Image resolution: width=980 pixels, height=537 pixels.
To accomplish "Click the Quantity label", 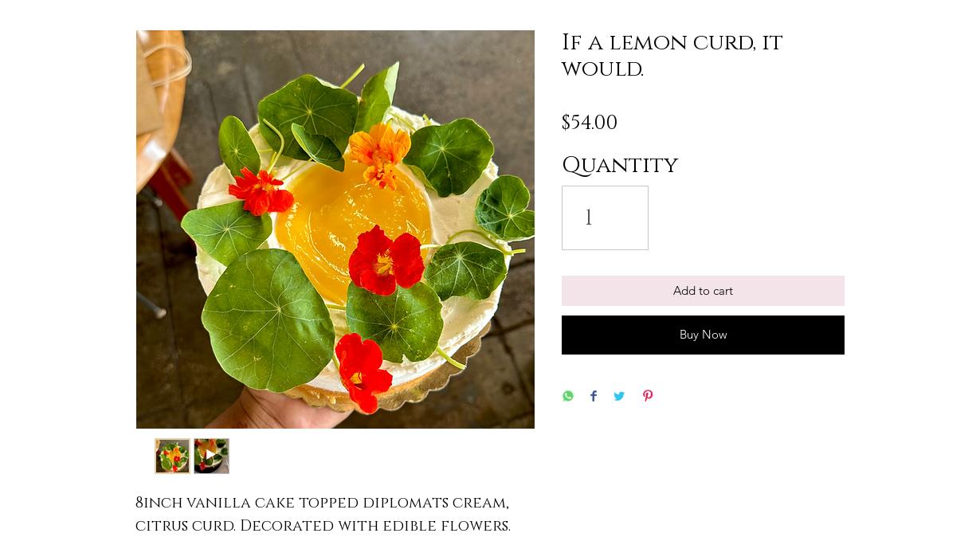I will click(x=620, y=165).
